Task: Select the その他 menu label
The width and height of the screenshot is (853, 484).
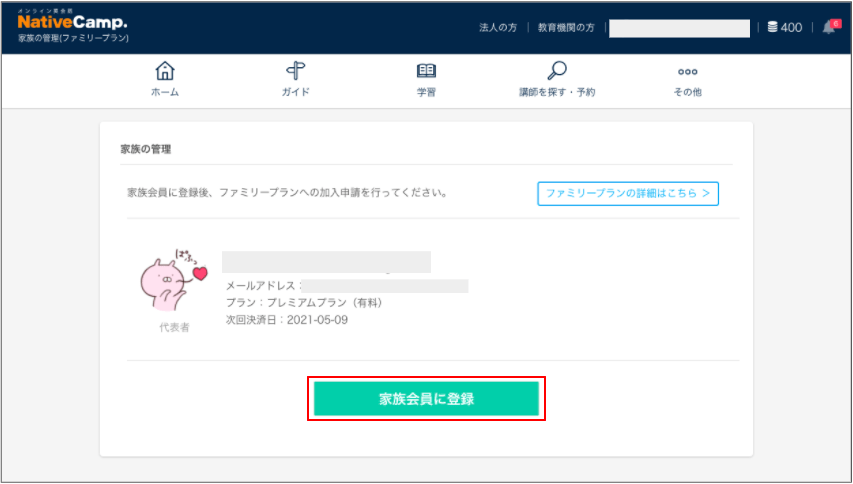Action: [x=688, y=92]
